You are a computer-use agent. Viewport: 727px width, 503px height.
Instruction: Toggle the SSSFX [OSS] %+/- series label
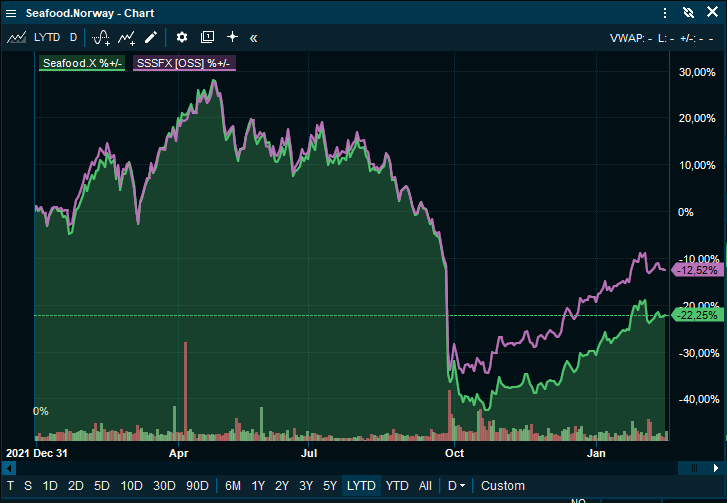click(183, 63)
